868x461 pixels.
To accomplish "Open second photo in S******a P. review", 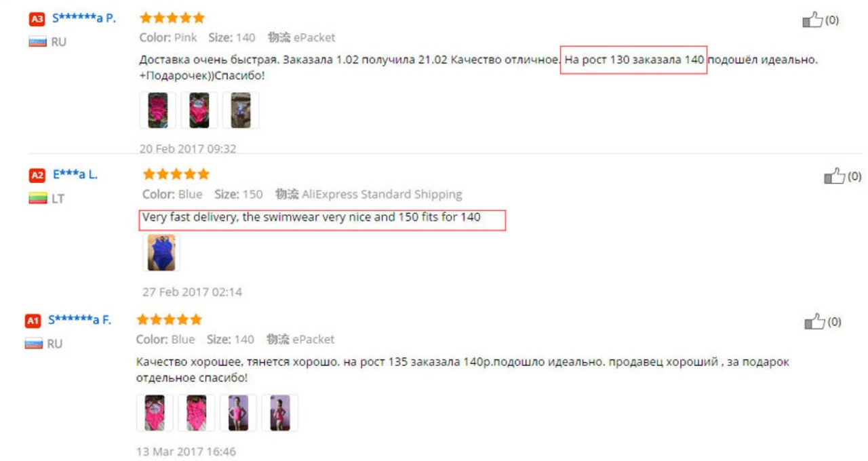I will (x=199, y=110).
